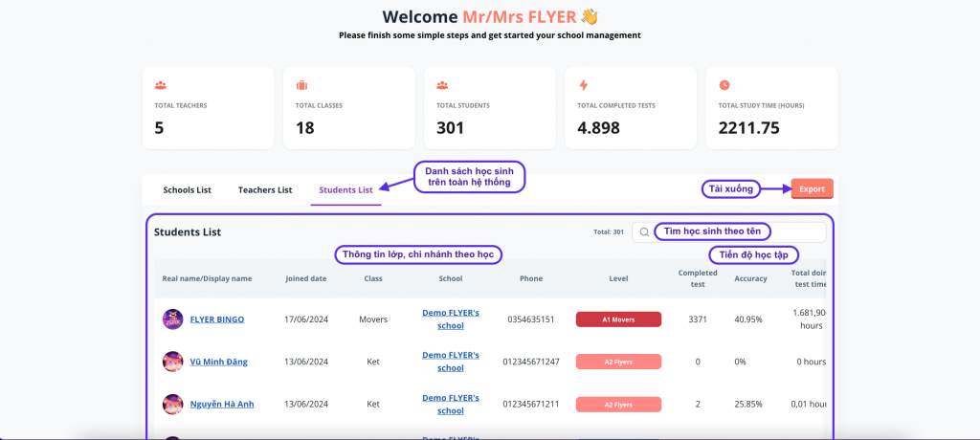Click the red A1 Movers level badge
Image resolution: width=980 pixels, height=440 pixels.
(x=618, y=319)
